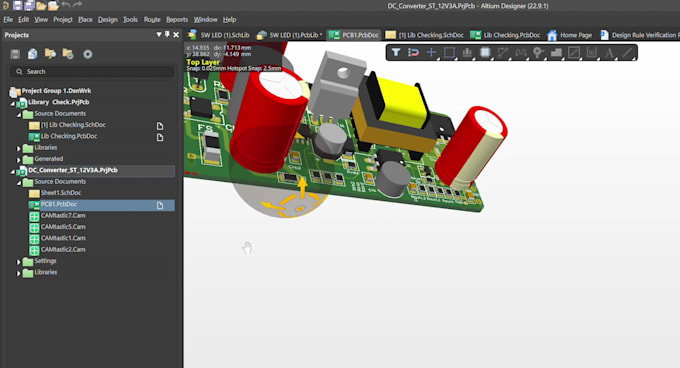The width and height of the screenshot is (680, 368).
Task: Activate the Interactive Routing tool
Action: click(503, 52)
